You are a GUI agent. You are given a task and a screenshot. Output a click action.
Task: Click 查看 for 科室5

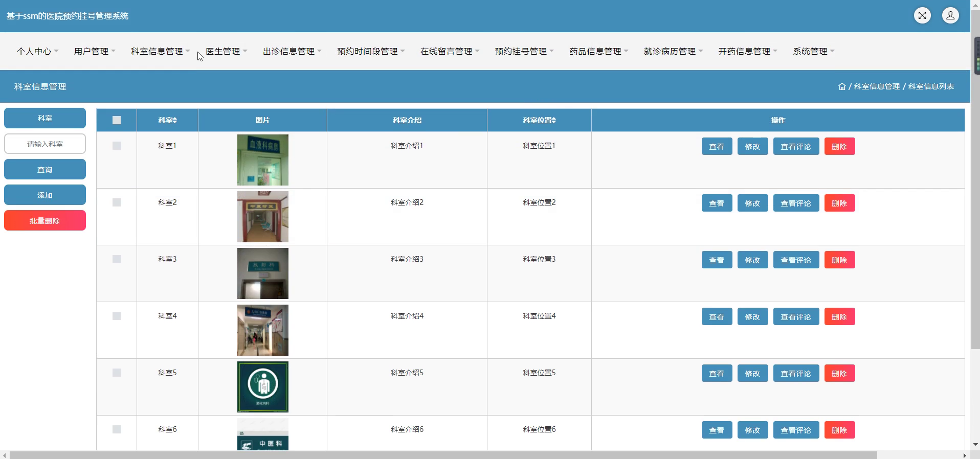(x=717, y=373)
